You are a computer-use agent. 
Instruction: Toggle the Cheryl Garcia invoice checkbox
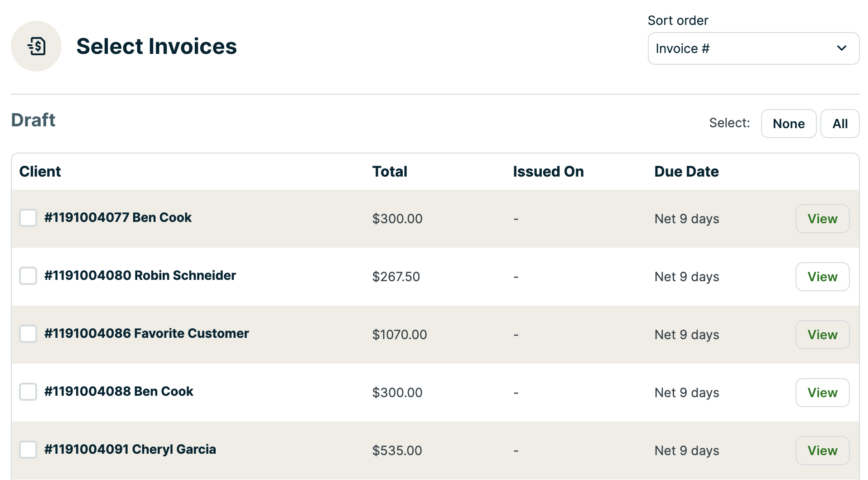pos(28,450)
